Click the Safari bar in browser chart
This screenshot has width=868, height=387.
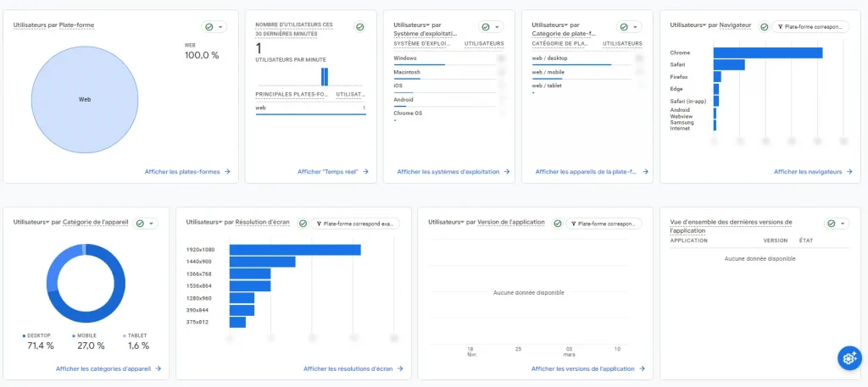coord(729,64)
